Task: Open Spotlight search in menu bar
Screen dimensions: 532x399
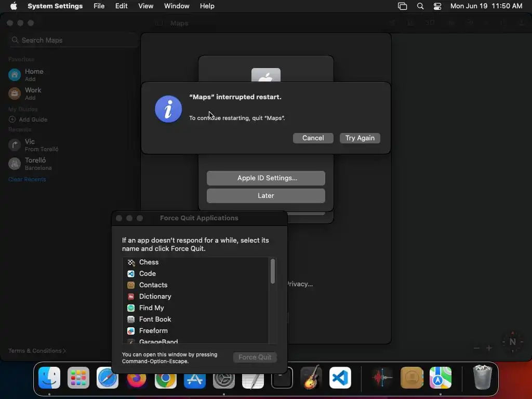Action: (420, 6)
